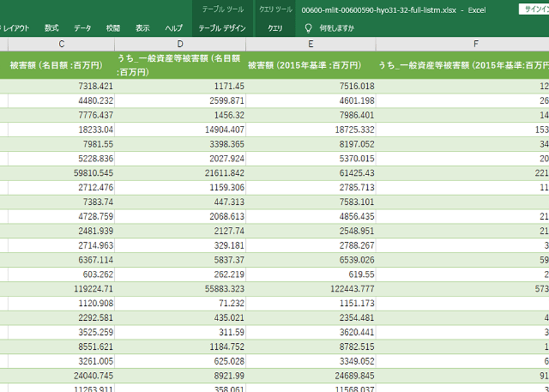Select cell with value 71.232
The height and width of the screenshot is (392, 549).
pyautogui.click(x=180, y=304)
